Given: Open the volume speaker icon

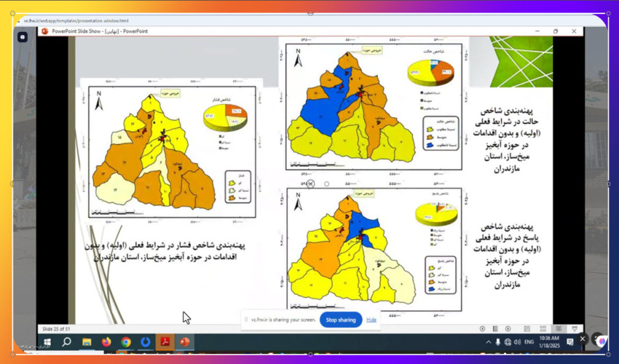Looking at the screenshot, I should [517, 342].
